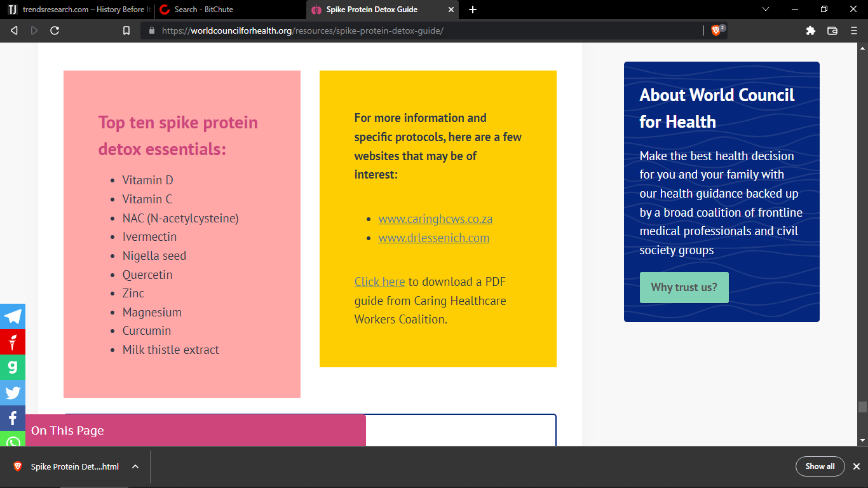
Task: Close the downloads bar
Action: [856, 466]
